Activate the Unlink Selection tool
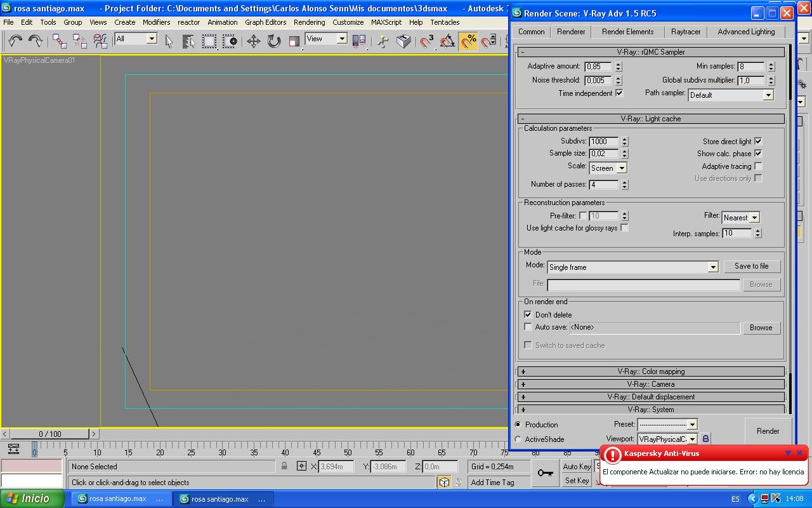Image resolution: width=812 pixels, height=508 pixels. [x=80, y=41]
